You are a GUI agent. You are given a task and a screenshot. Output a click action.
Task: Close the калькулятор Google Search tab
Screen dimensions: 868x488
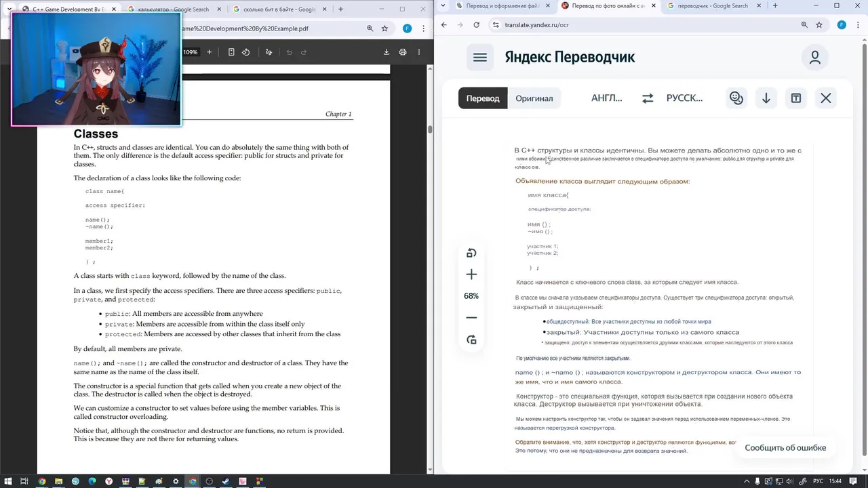[x=219, y=9]
